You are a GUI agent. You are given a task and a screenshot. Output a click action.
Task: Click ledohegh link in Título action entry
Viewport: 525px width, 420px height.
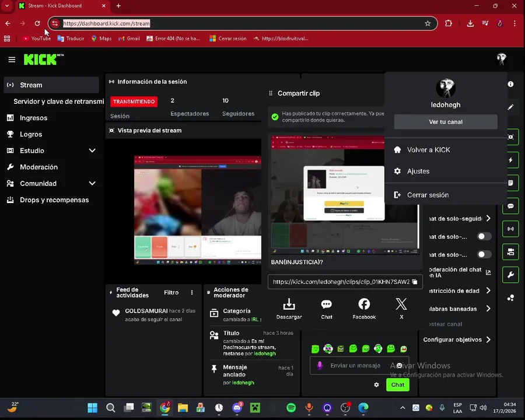click(x=264, y=353)
